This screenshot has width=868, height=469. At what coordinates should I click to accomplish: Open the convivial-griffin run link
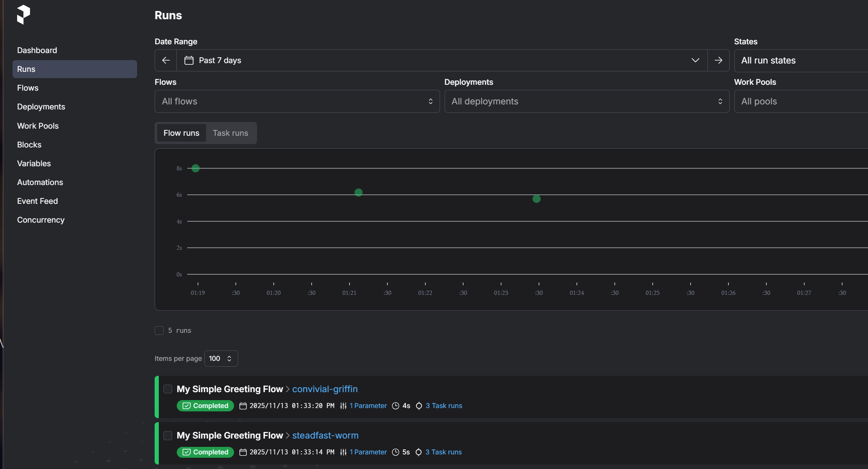pos(325,389)
